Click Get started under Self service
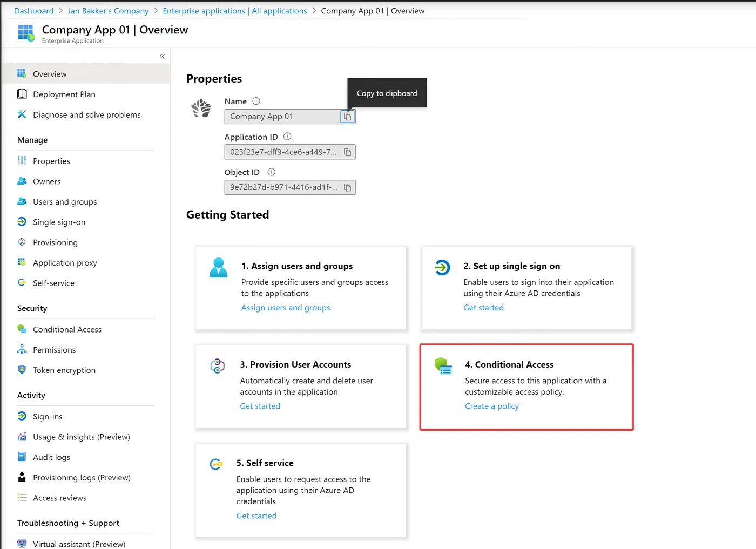Viewport: 756px width, 549px height. (x=256, y=516)
